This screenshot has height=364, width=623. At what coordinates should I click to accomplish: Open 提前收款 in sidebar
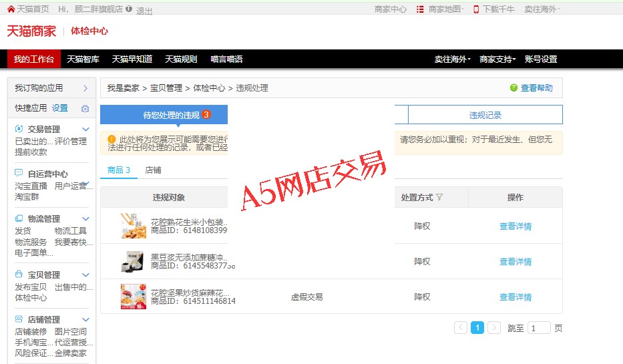[x=31, y=152]
